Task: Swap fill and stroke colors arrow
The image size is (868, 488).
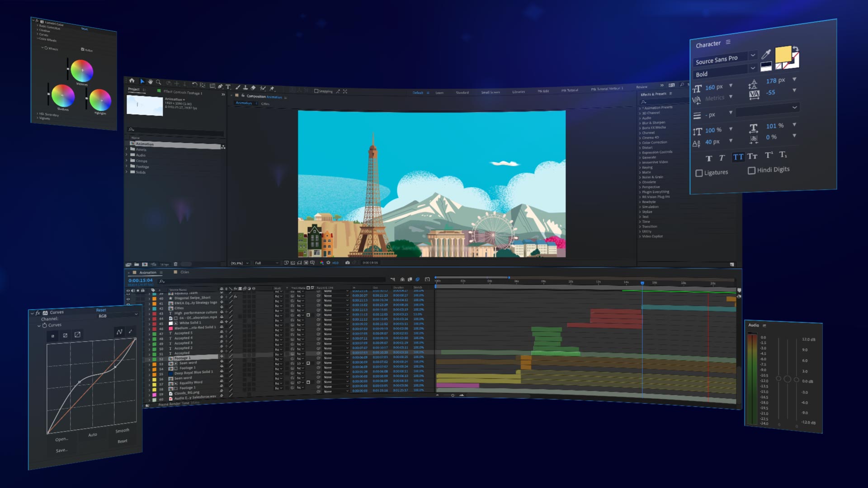Action: pyautogui.click(x=796, y=49)
